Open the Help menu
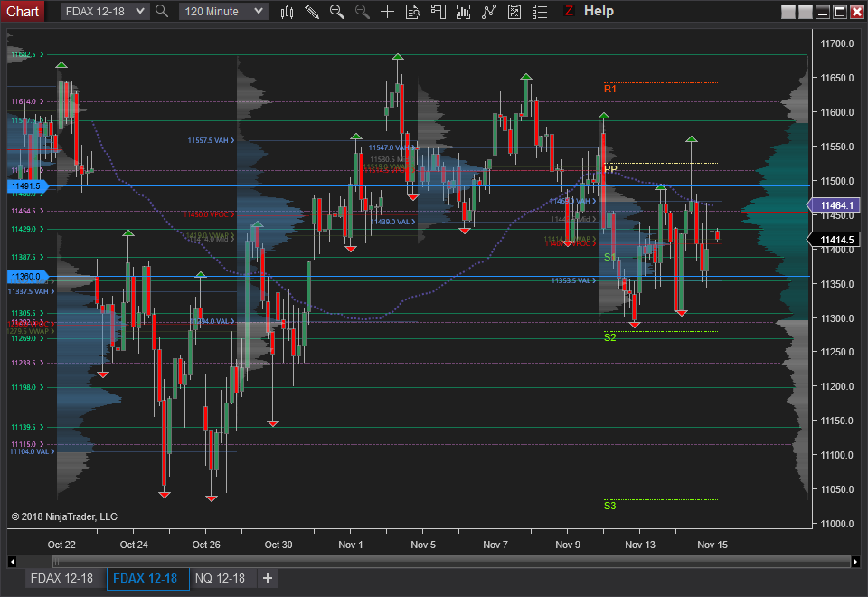868x597 pixels. (x=599, y=11)
